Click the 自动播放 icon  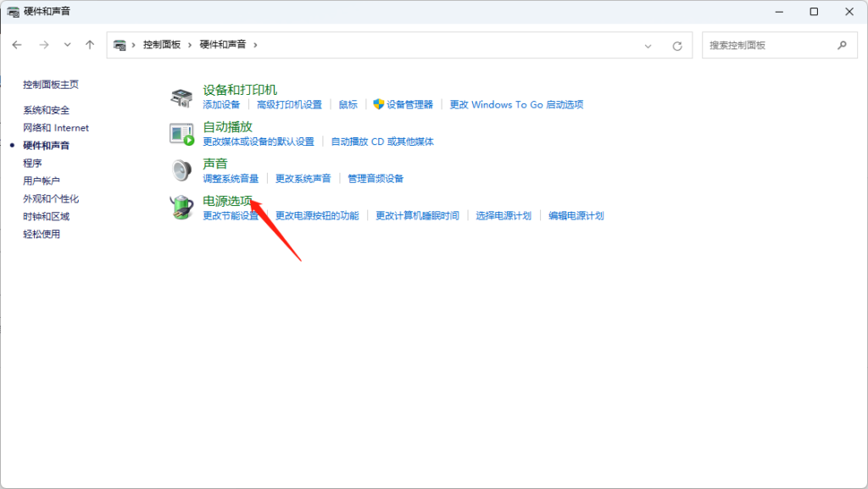(182, 133)
